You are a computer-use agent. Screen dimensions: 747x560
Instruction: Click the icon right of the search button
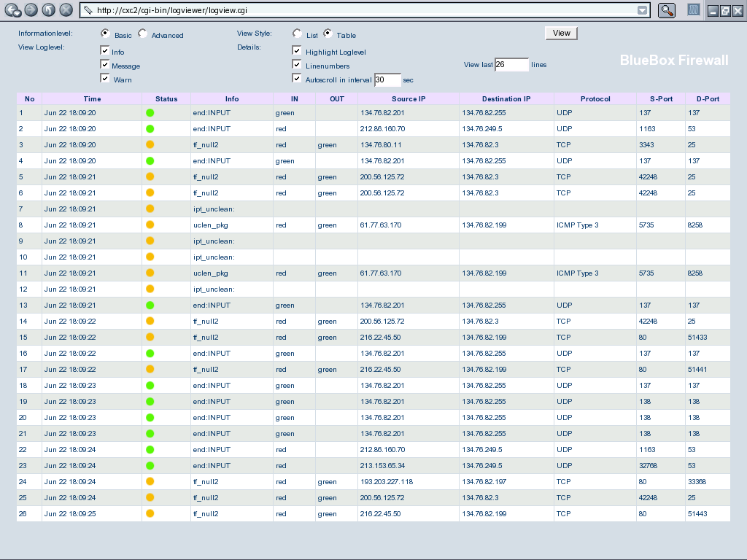tap(694, 10)
